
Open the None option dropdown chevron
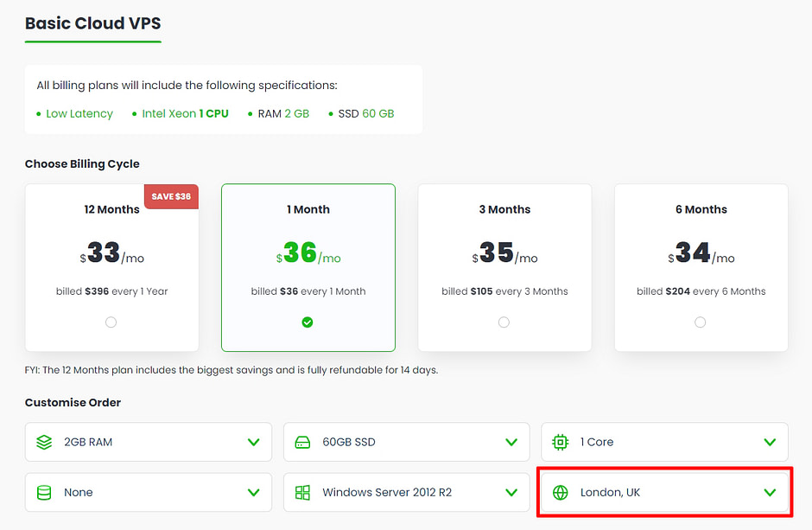[x=253, y=493]
